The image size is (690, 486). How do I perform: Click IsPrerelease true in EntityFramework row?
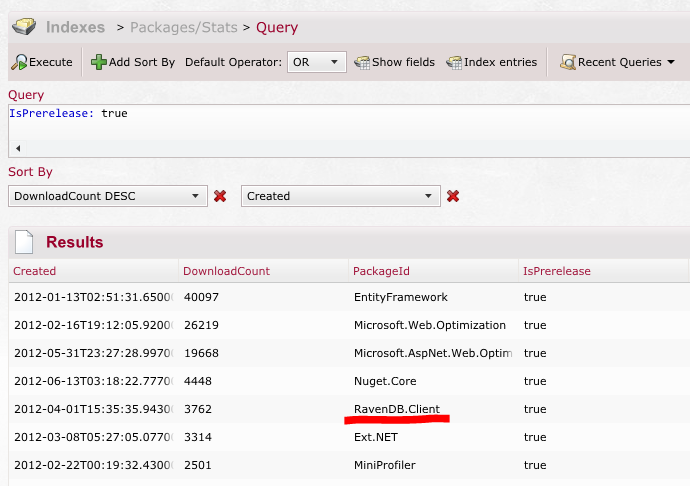[x=535, y=297]
